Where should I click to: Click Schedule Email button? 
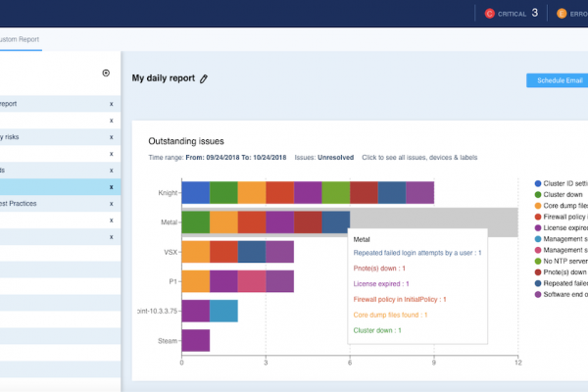coord(558,80)
